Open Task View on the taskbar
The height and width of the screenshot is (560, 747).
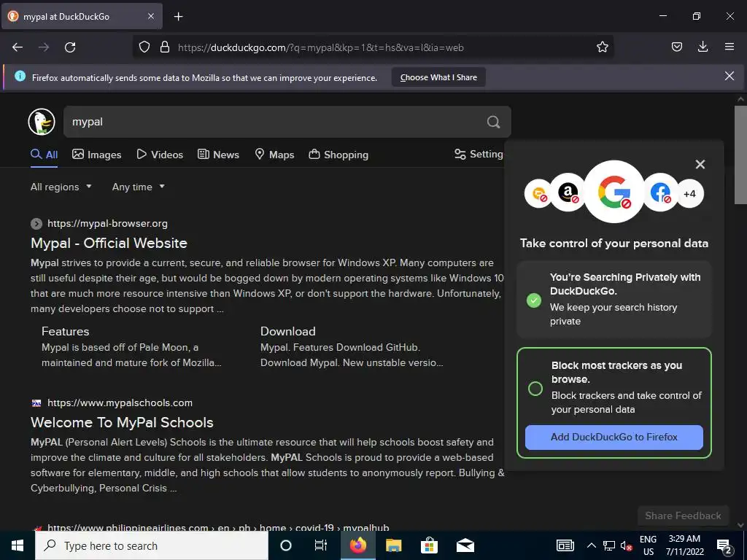point(321,545)
